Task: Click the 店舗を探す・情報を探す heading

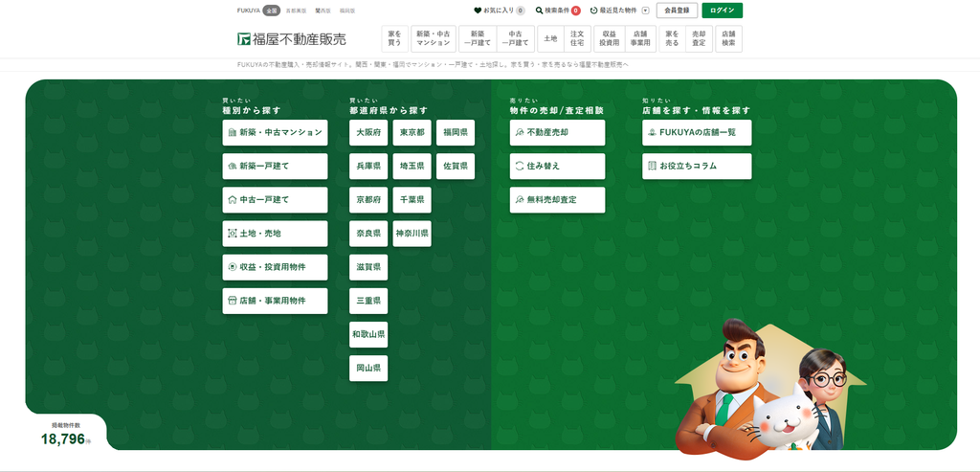Action: pyautogui.click(x=697, y=111)
